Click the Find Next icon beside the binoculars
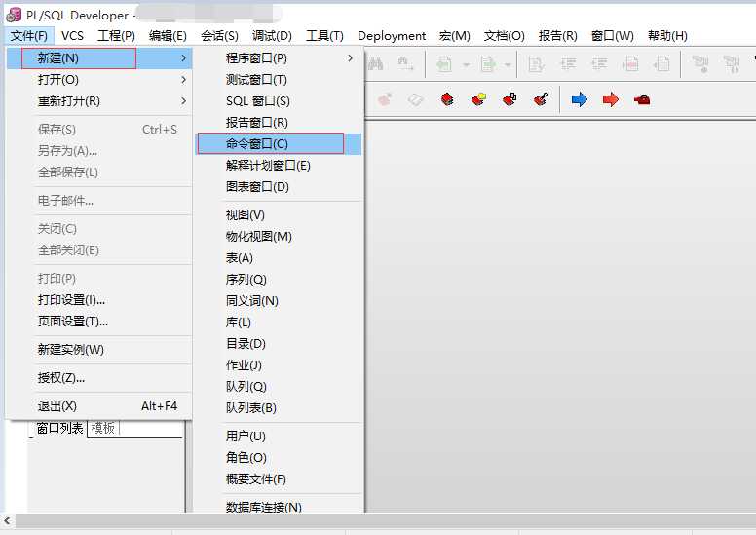 405,63
